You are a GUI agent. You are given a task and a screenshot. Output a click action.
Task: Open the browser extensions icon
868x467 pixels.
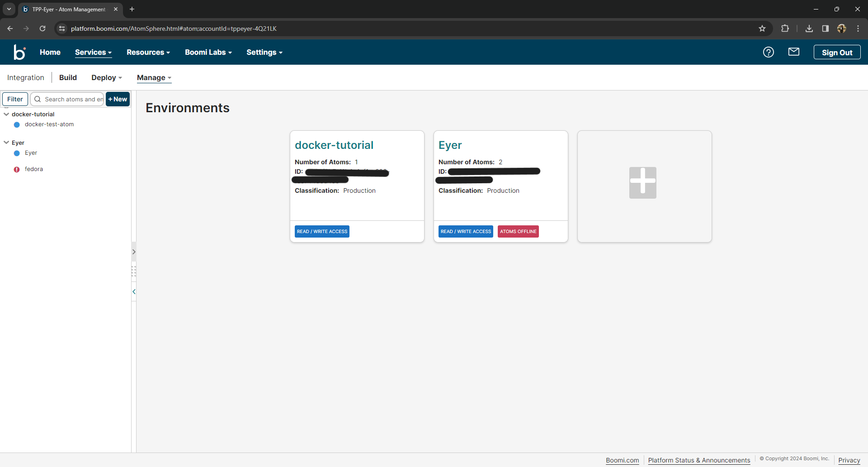click(x=785, y=28)
